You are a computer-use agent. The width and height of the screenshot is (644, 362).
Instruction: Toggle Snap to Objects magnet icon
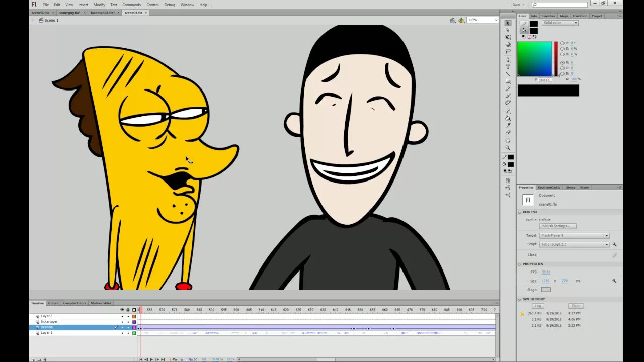pyautogui.click(x=508, y=180)
